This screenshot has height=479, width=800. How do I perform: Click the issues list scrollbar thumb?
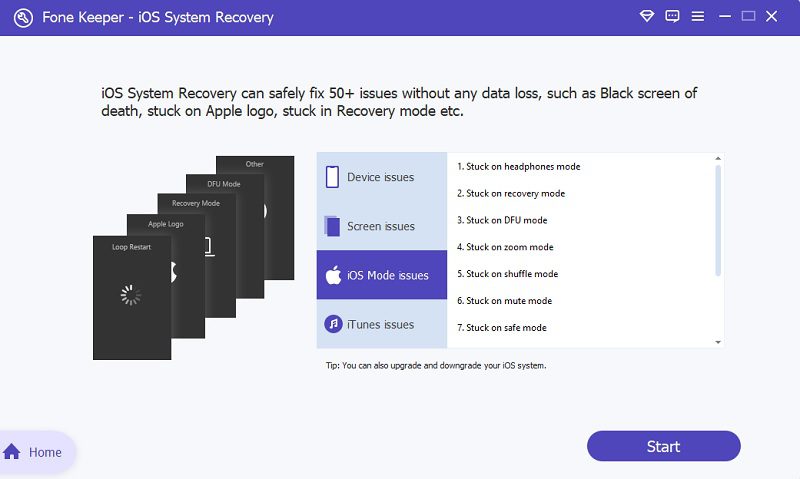coord(718,220)
